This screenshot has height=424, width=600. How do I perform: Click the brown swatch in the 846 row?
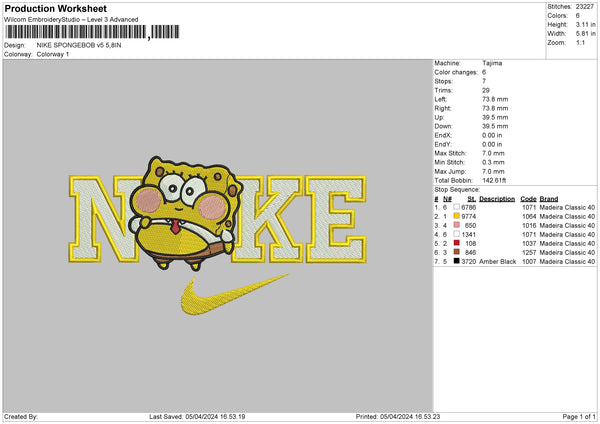pos(457,252)
